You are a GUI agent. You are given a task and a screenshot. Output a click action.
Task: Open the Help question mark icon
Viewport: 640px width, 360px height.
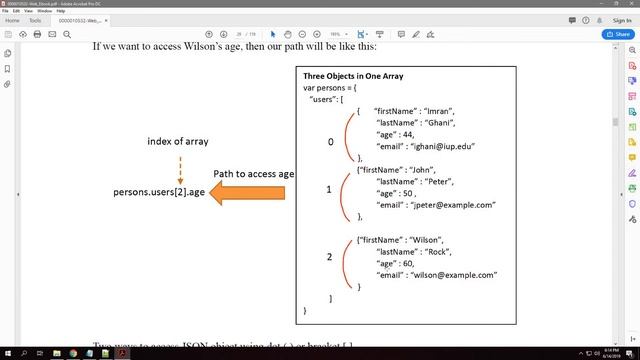(x=586, y=20)
